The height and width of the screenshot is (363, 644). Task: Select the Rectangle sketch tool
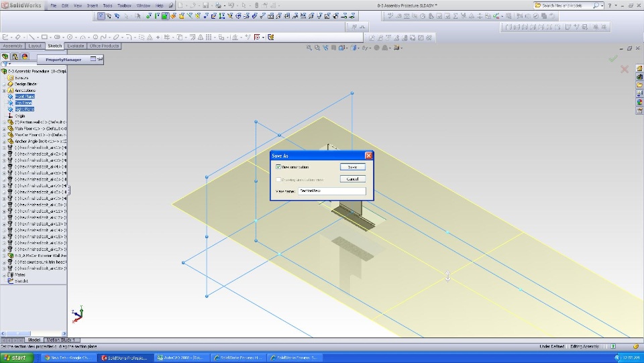(x=44, y=37)
